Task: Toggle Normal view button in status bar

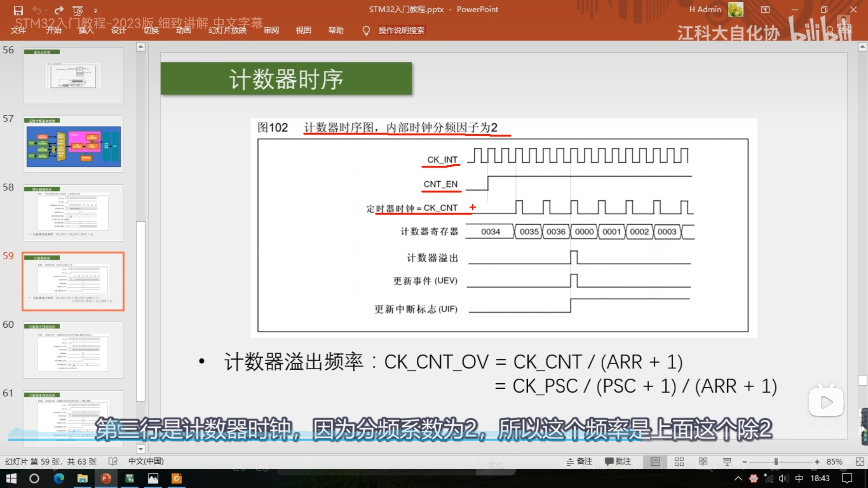Action: pos(655,462)
